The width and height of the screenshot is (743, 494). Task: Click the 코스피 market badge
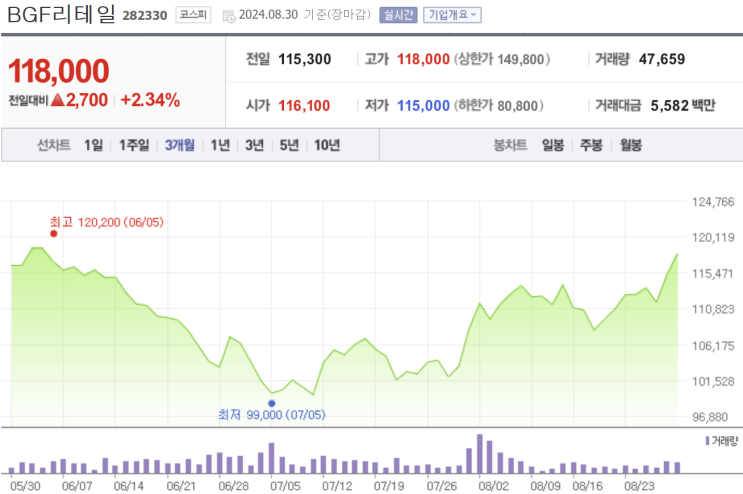[x=193, y=15]
